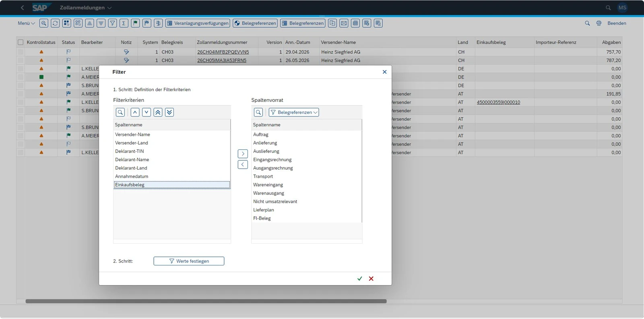The image size is (644, 319).
Task: Move selected criterion to the top
Action: pyautogui.click(x=158, y=112)
